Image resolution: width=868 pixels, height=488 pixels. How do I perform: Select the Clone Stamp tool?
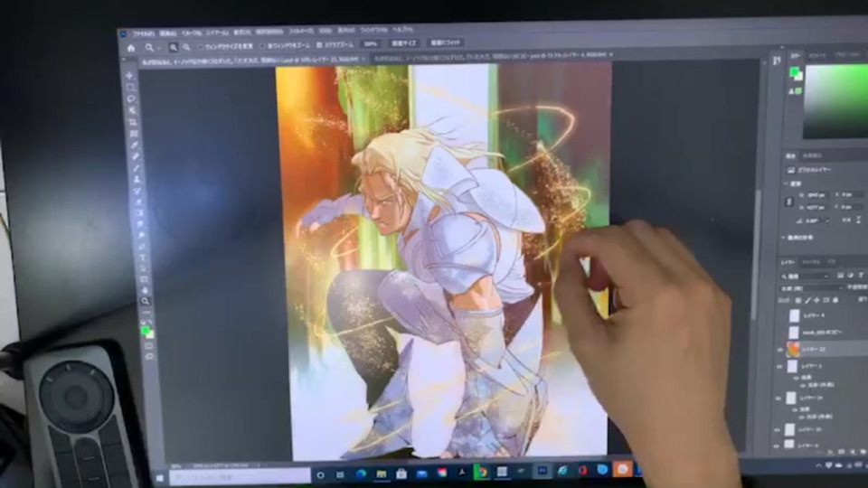[x=137, y=179]
